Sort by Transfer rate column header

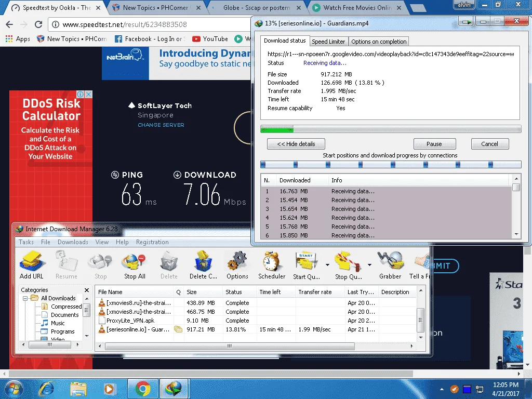320,292
